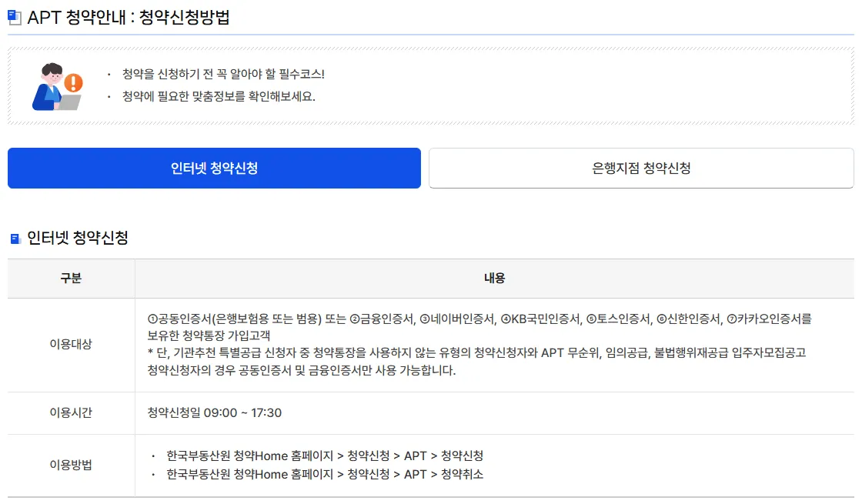
Task: Click the line starting with ①공동인증서(은행보험용 또는 범용)
Action: pyautogui.click(x=479, y=319)
